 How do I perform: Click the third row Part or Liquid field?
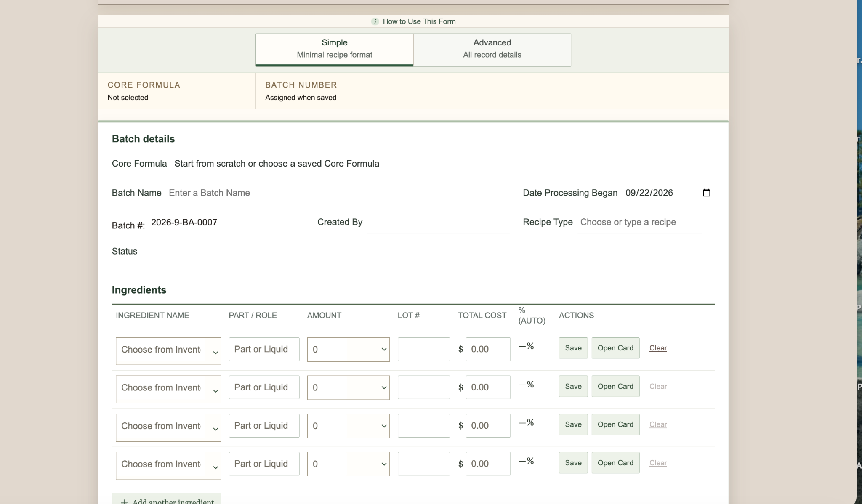(x=264, y=425)
